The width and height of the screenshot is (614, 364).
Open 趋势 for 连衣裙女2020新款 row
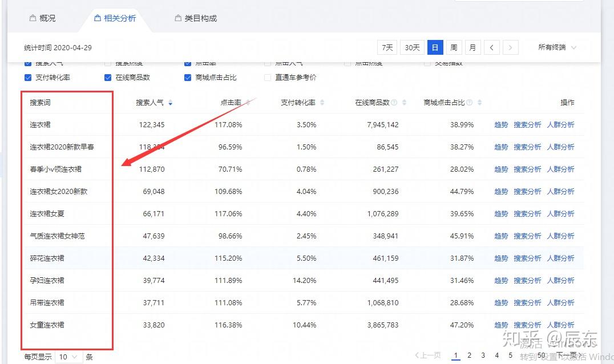501,191
